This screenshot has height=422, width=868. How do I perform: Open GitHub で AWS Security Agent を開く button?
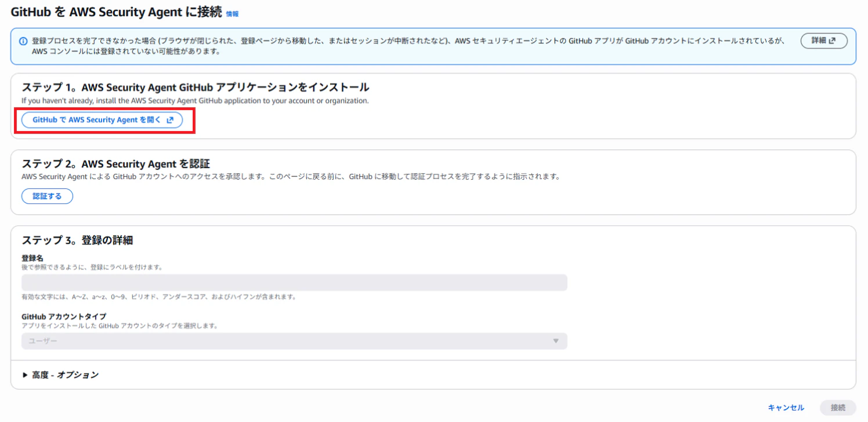[102, 120]
